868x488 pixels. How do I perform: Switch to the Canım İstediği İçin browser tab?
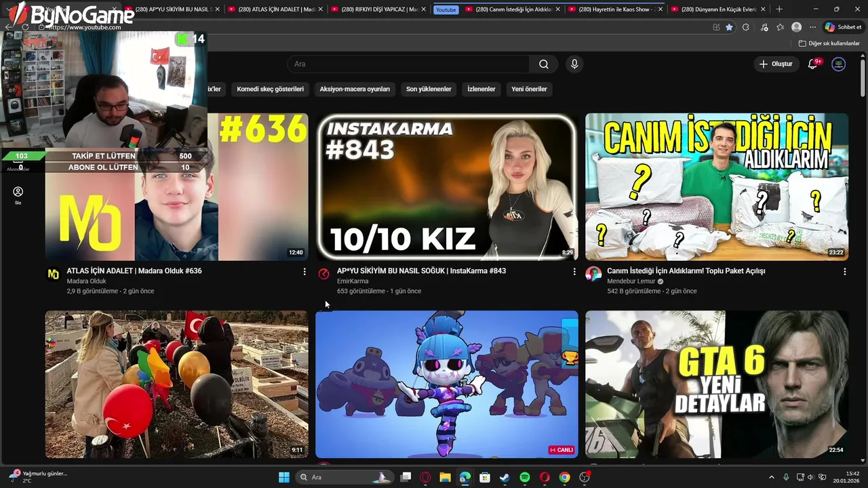pyautogui.click(x=513, y=9)
